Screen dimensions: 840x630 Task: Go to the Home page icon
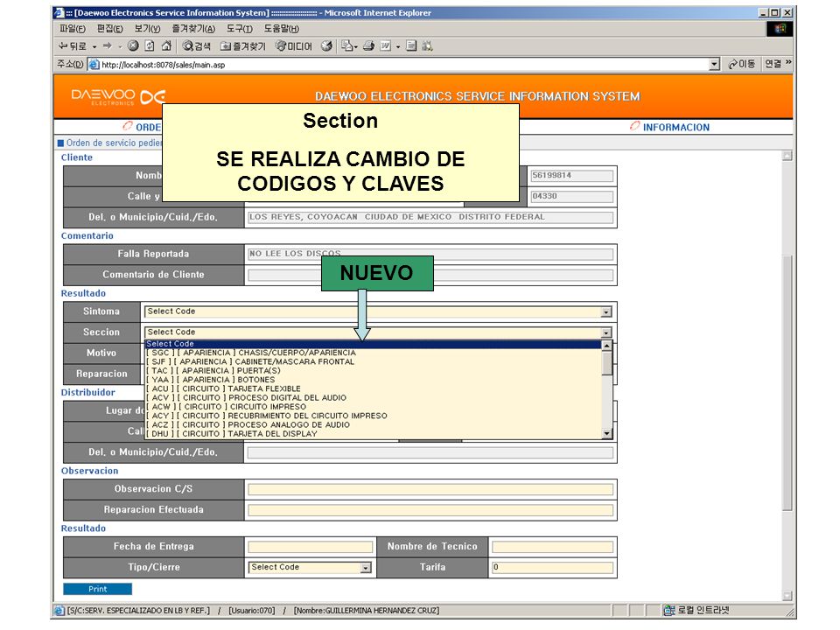click(x=166, y=46)
